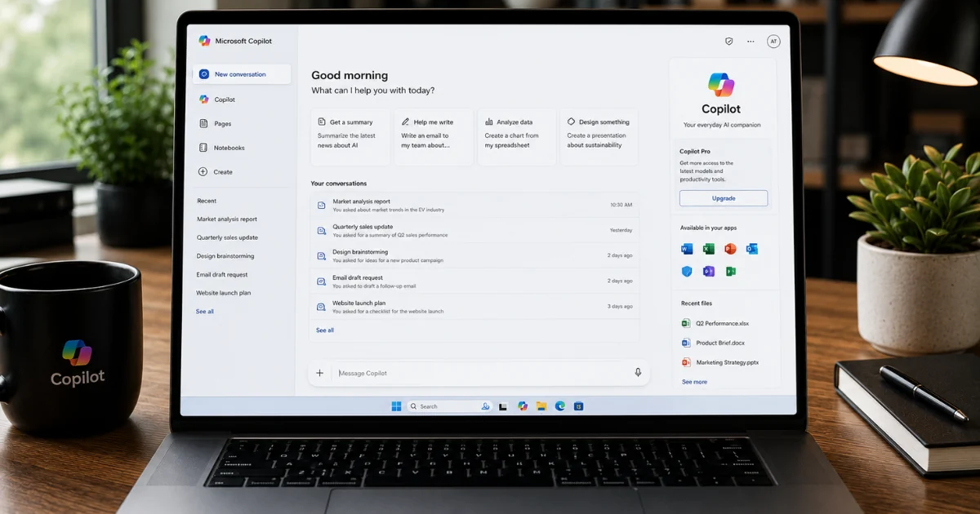This screenshot has height=514, width=980.
Task: Open the Excel app icon
Action: (709, 249)
